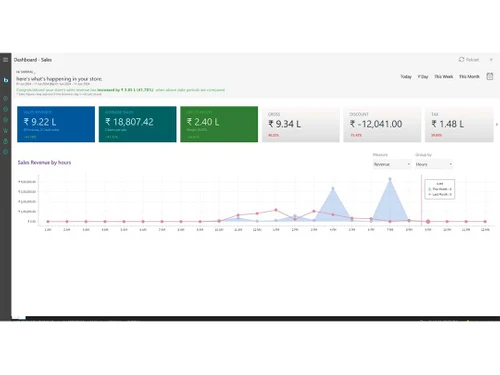Click 'Dashboard - Sales' page title
Viewport: 500px width, 375px height.
click(33, 60)
